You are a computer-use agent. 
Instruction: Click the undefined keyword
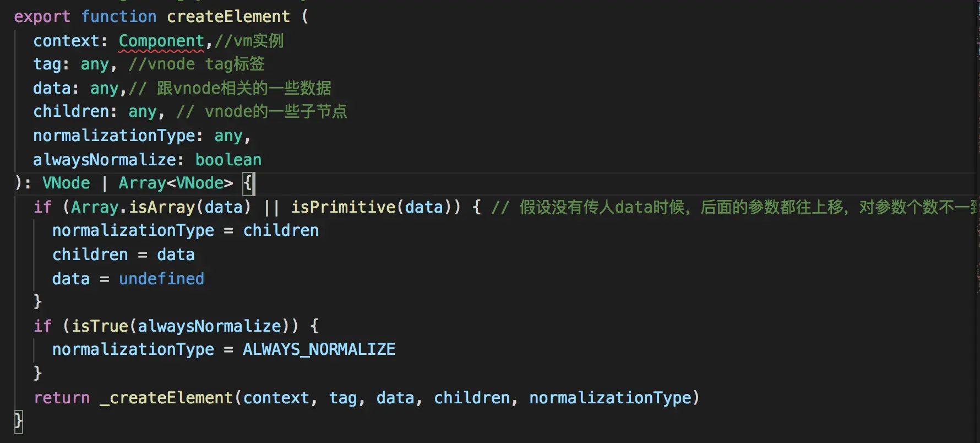[x=161, y=279]
